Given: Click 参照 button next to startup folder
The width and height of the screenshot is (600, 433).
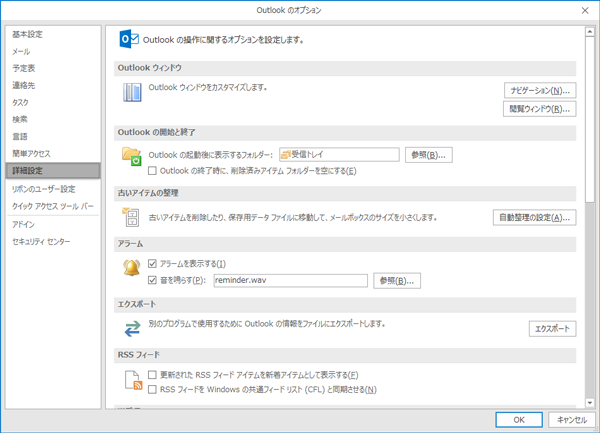Looking at the screenshot, I should (x=429, y=155).
